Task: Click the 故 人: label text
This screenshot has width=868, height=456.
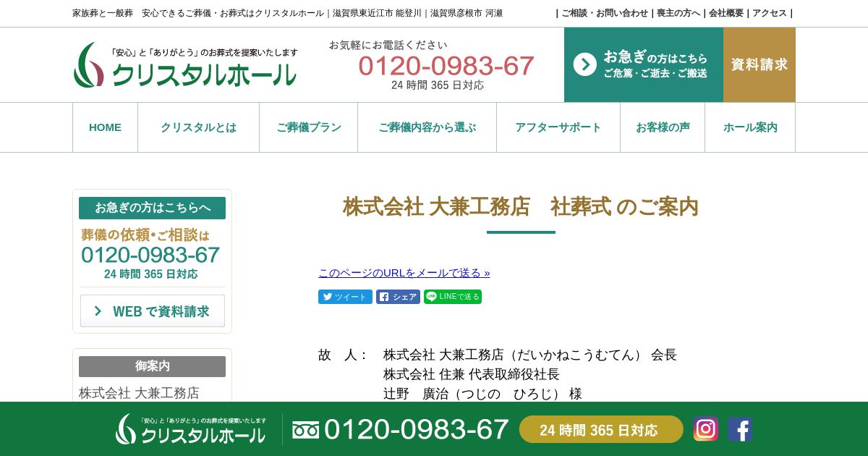Action: click(343, 355)
